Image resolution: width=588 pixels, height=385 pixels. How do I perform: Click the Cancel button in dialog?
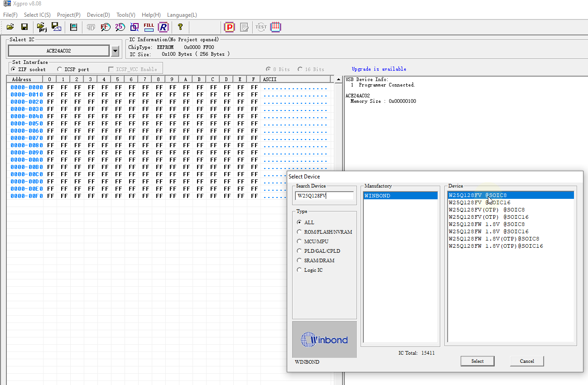[x=527, y=361]
